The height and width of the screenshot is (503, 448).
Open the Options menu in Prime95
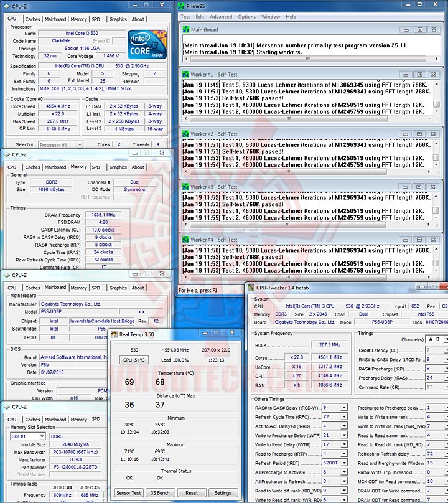(x=246, y=17)
